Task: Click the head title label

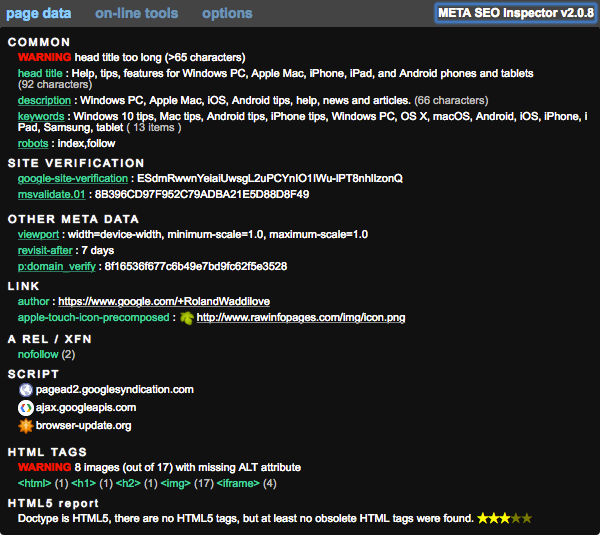Action: click(x=40, y=73)
